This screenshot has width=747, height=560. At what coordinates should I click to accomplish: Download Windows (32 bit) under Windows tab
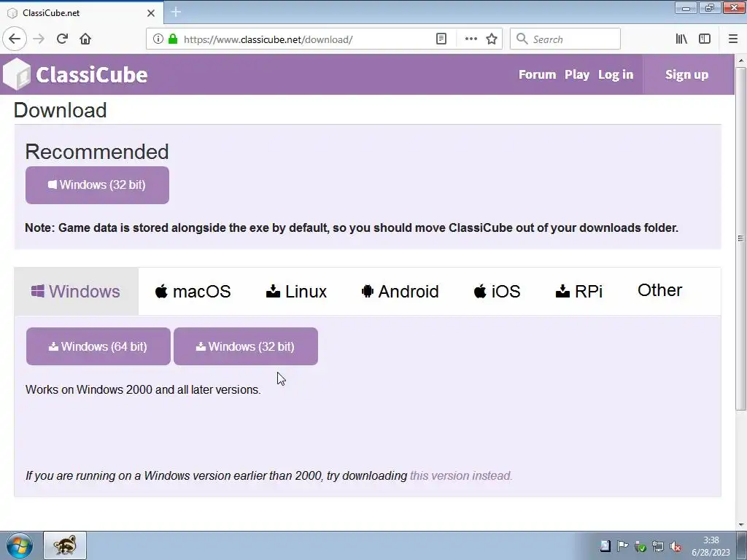(246, 346)
